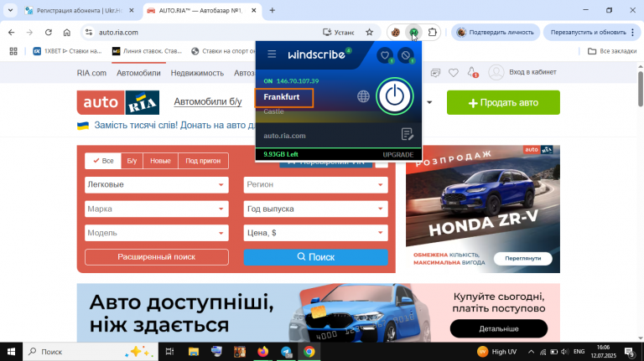Open Windscribe site notes icon

tap(407, 134)
